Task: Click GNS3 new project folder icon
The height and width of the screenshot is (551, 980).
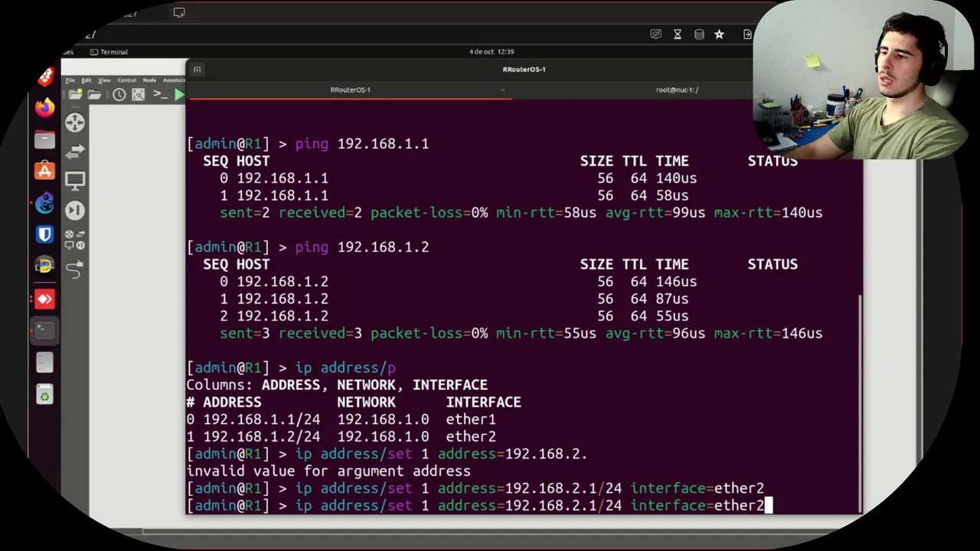Action: [x=75, y=95]
